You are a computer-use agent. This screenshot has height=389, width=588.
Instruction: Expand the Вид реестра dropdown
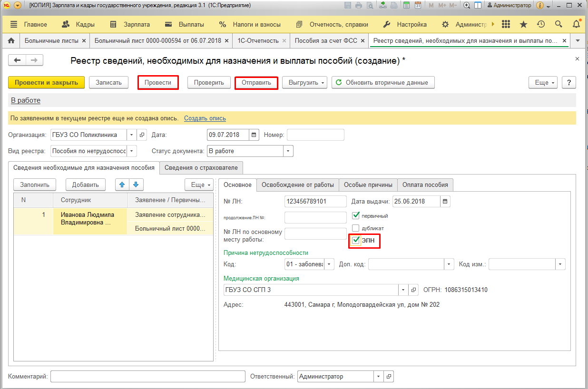click(131, 151)
